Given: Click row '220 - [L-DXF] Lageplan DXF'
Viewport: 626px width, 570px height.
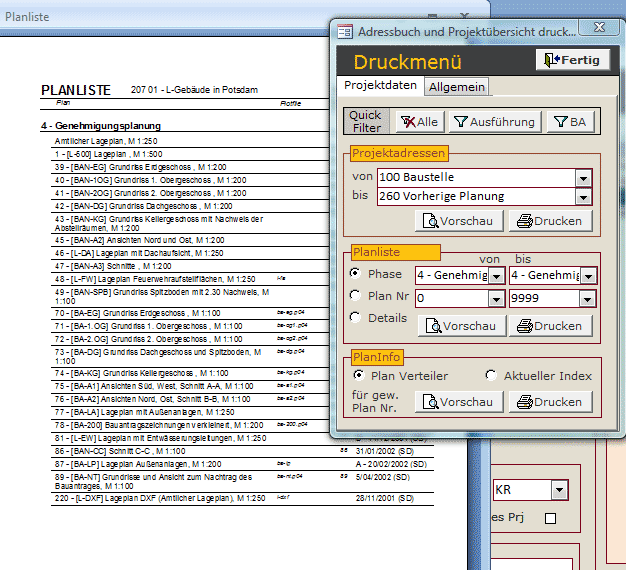Looking at the screenshot, I should coord(160,499).
